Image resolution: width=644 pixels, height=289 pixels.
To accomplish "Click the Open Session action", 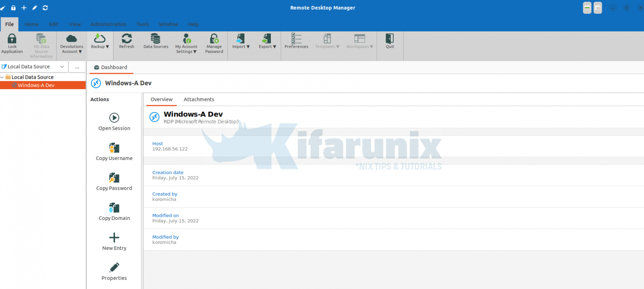I will click(114, 121).
